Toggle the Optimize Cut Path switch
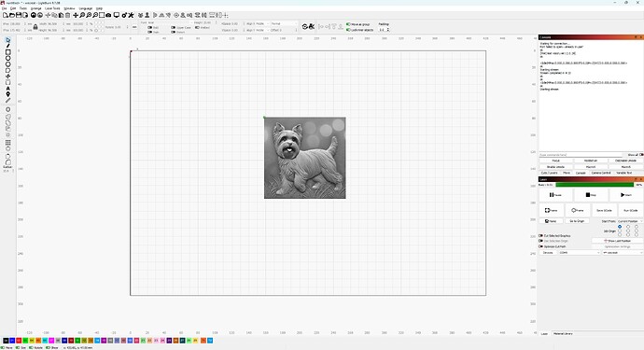 [541, 246]
